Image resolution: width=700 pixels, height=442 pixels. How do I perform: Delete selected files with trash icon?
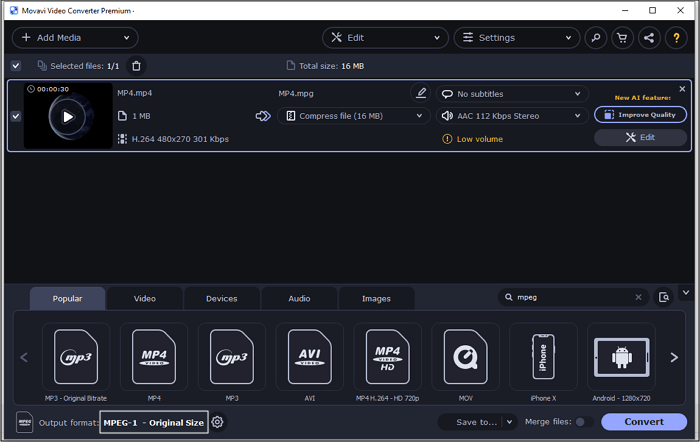[x=137, y=66]
